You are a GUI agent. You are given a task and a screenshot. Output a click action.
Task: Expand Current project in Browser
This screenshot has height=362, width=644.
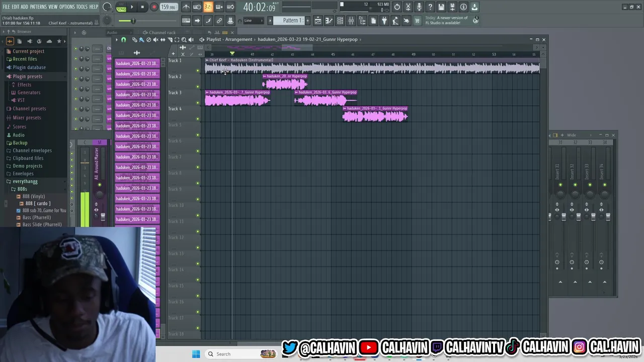point(28,51)
